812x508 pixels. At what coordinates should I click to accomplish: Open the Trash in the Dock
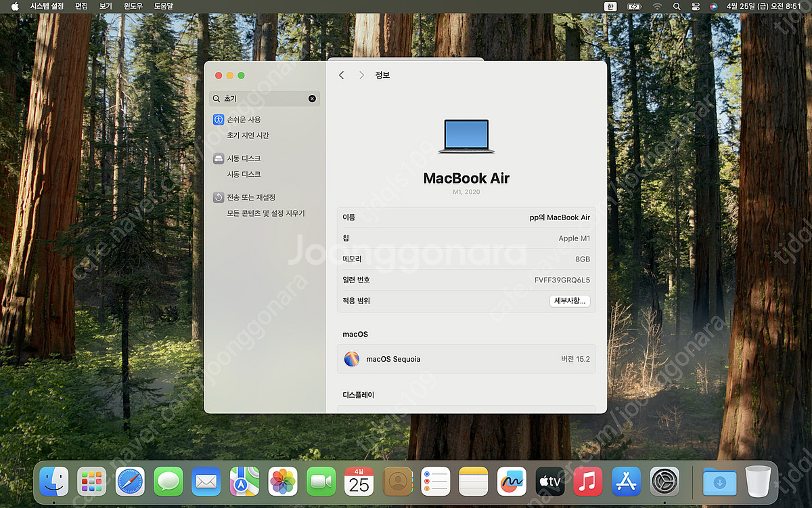[x=758, y=482]
